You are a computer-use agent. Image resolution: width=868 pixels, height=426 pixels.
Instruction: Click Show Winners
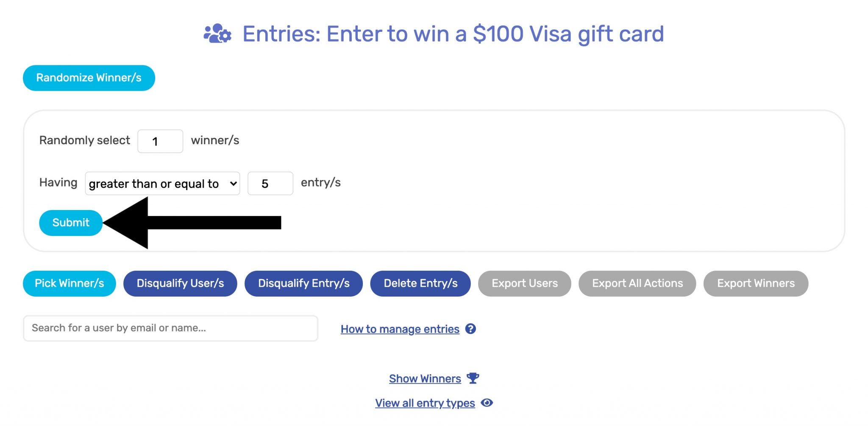tap(425, 378)
